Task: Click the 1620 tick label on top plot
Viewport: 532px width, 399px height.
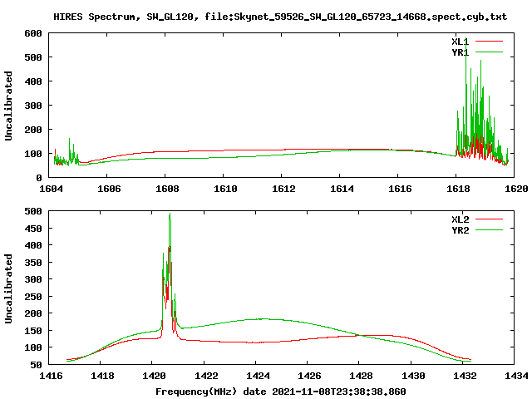Action: pos(516,189)
